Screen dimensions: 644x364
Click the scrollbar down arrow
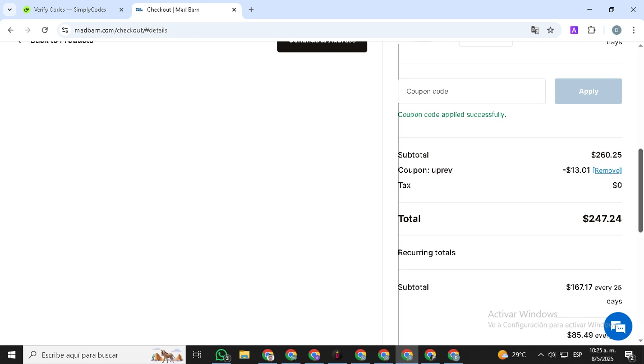click(641, 341)
